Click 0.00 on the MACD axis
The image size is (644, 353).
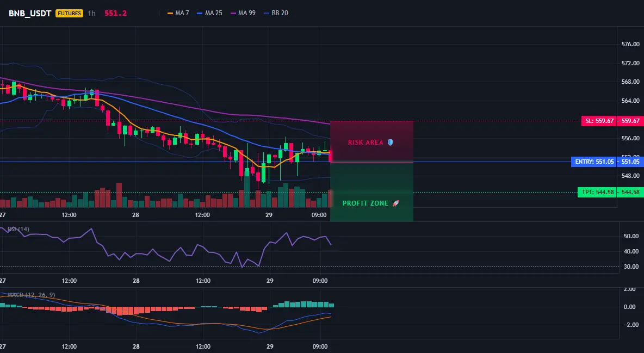[630, 307]
